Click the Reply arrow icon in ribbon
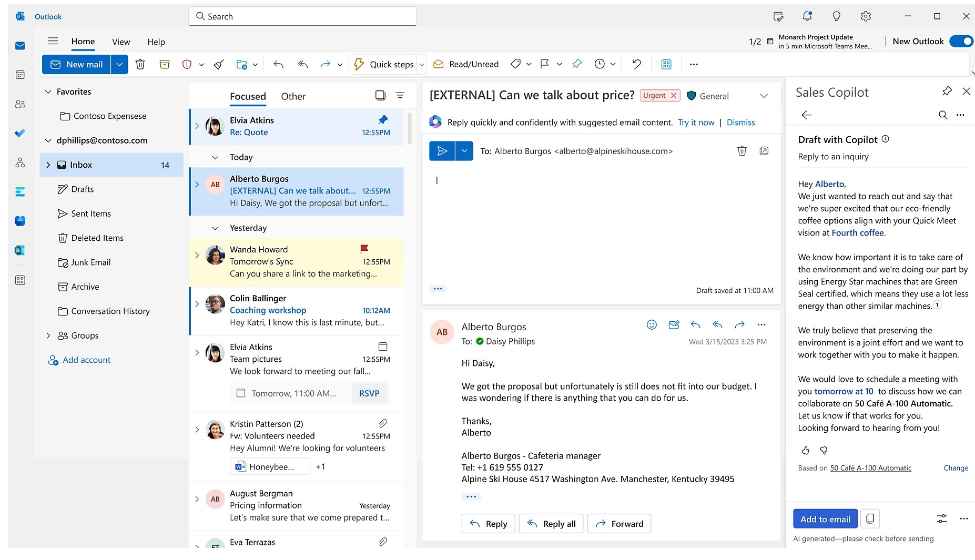Screen dimensions: 975x560 279,64
